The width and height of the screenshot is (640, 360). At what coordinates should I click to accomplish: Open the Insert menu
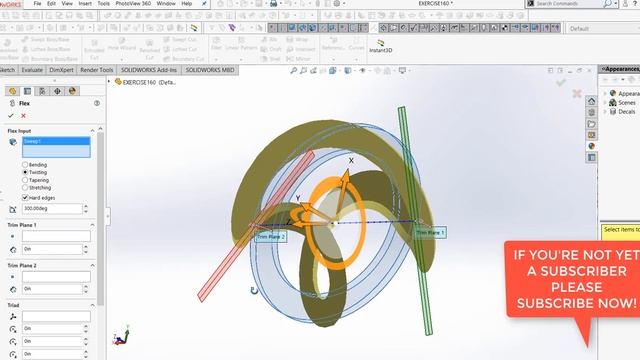pyautogui.click(x=85, y=3)
